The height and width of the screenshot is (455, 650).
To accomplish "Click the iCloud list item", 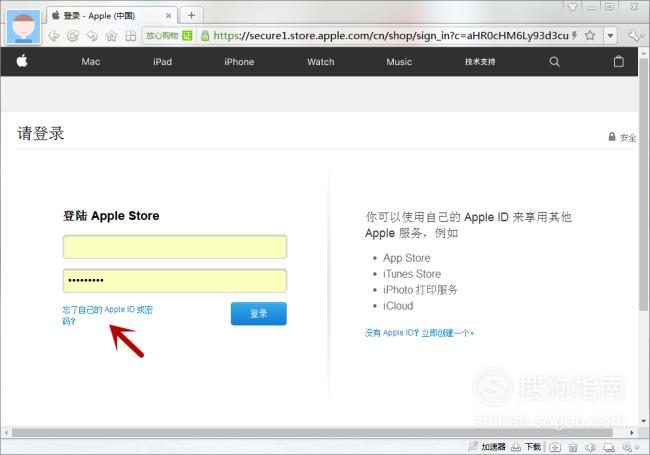I will pos(398,306).
